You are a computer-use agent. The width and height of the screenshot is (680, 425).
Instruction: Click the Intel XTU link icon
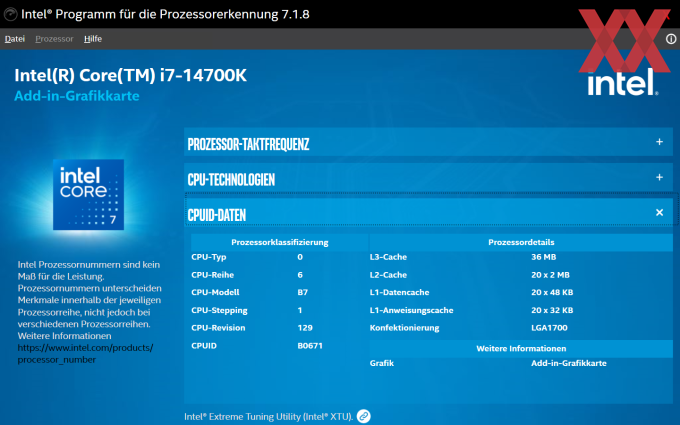coord(363,416)
